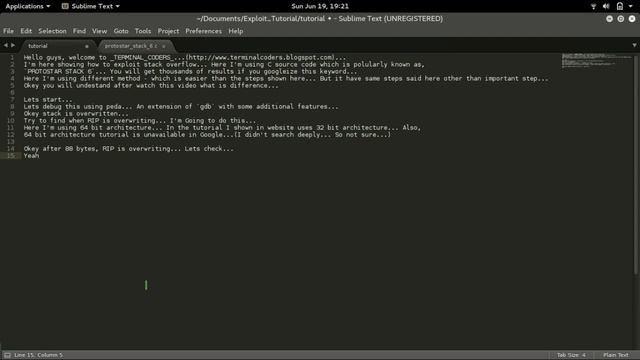The image size is (640, 360).
Task: Click line number 1 in gutter
Action: tap(12, 58)
